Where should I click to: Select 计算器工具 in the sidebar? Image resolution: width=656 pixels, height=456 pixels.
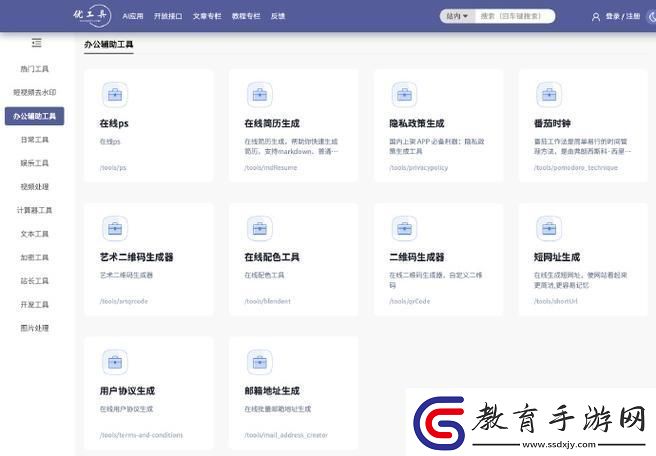35,210
